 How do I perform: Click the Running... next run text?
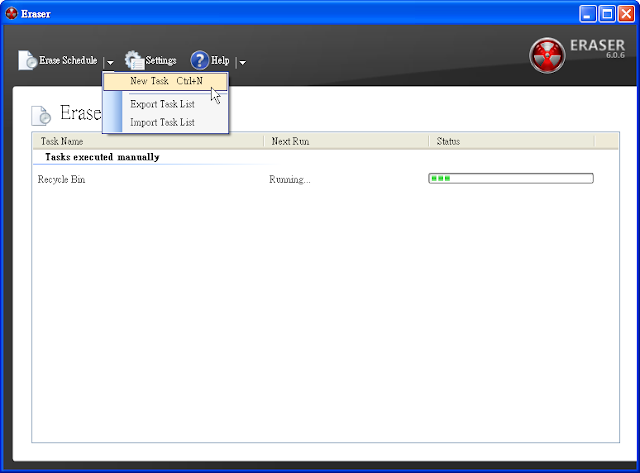pyautogui.click(x=290, y=180)
